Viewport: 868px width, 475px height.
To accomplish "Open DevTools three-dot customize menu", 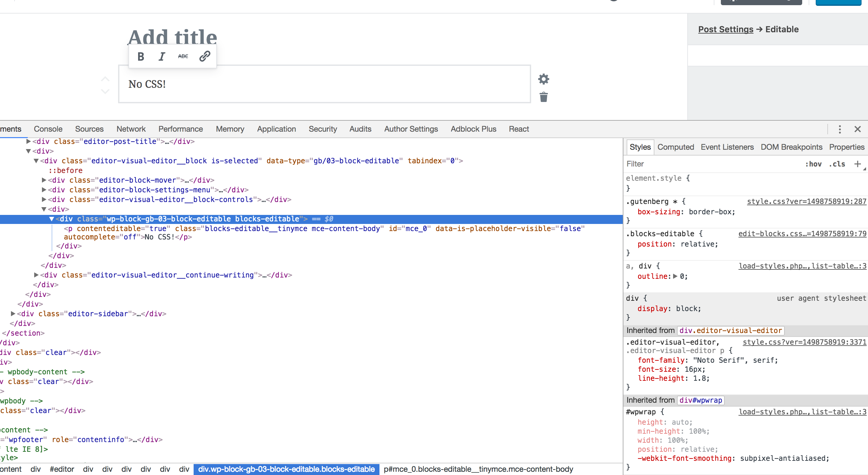I will click(x=840, y=129).
